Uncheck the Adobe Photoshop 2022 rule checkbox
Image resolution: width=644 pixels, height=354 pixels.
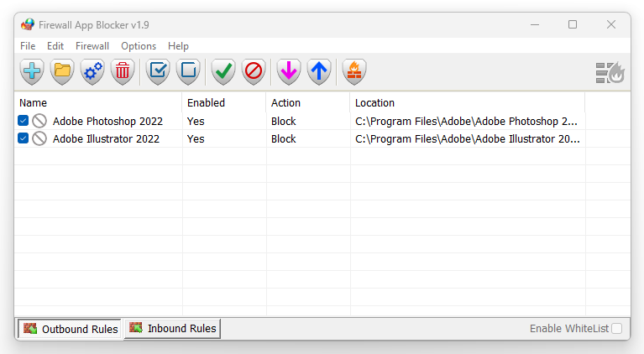click(24, 121)
